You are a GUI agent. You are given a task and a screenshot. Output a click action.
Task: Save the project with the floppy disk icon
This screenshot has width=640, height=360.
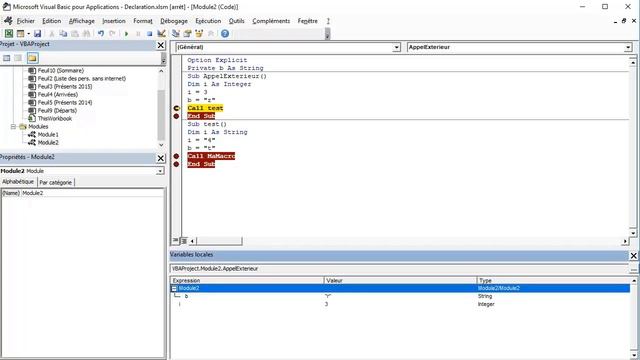point(37,33)
